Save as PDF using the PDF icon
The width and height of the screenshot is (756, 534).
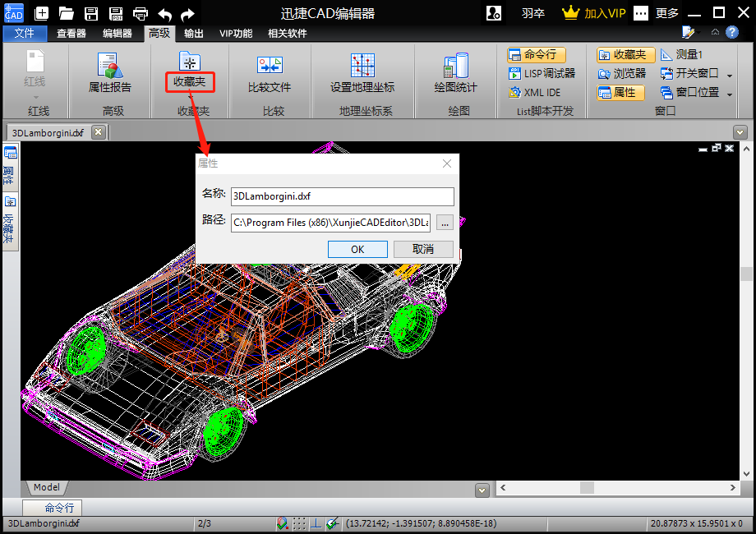(116, 13)
